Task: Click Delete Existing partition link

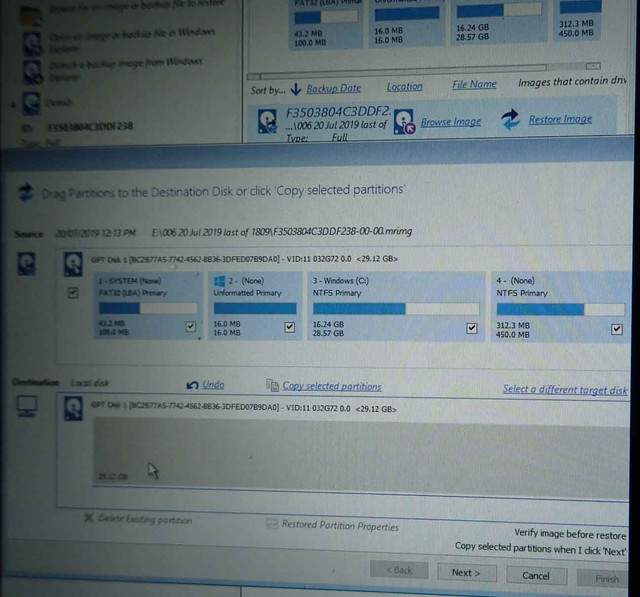Action: pyautogui.click(x=145, y=519)
